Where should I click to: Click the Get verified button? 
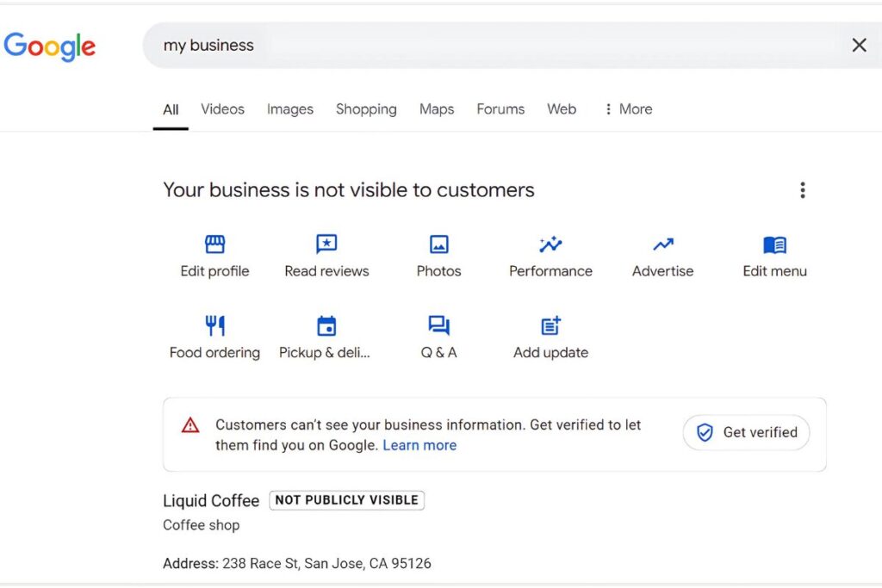click(747, 432)
